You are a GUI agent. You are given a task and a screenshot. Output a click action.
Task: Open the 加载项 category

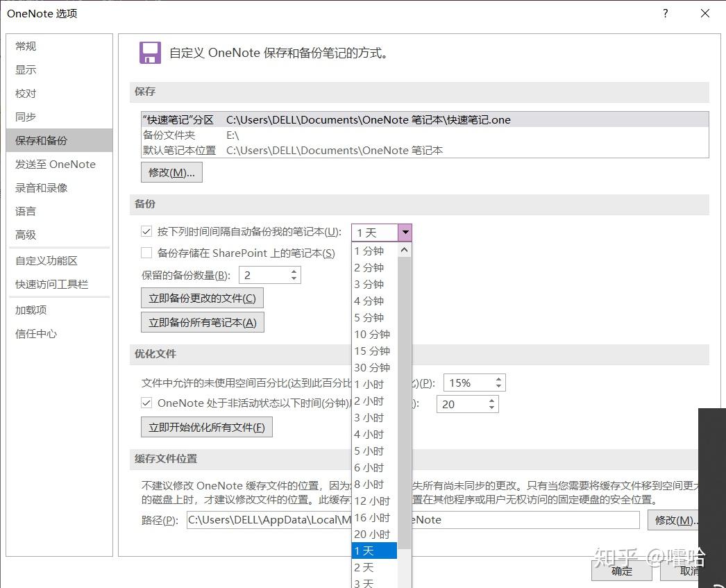coord(59,310)
